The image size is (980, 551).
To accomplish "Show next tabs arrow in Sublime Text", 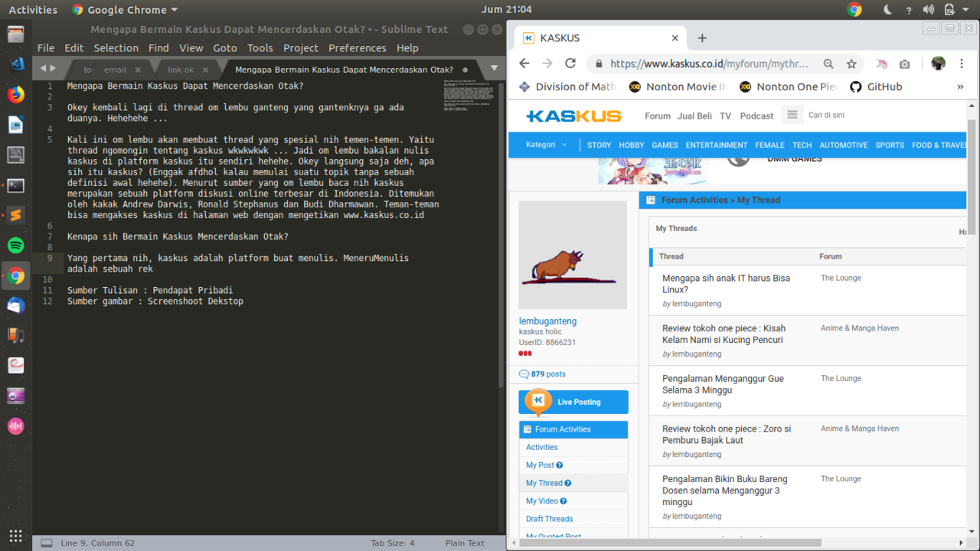I will coord(53,69).
